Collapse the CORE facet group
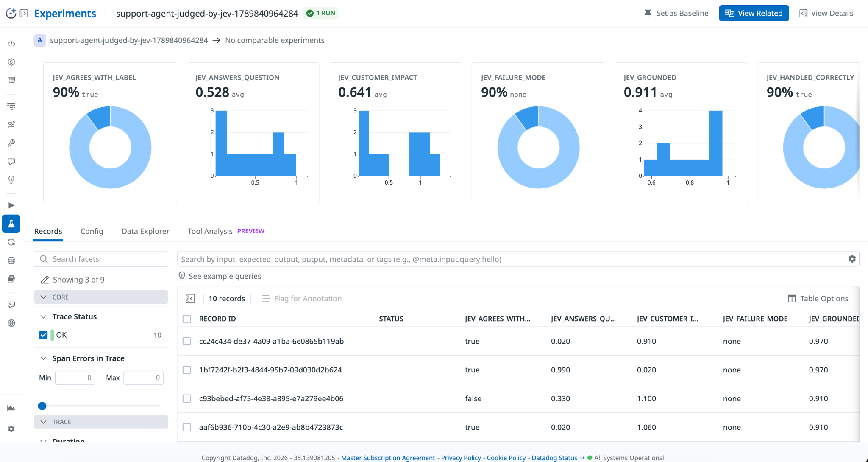 click(x=101, y=297)
